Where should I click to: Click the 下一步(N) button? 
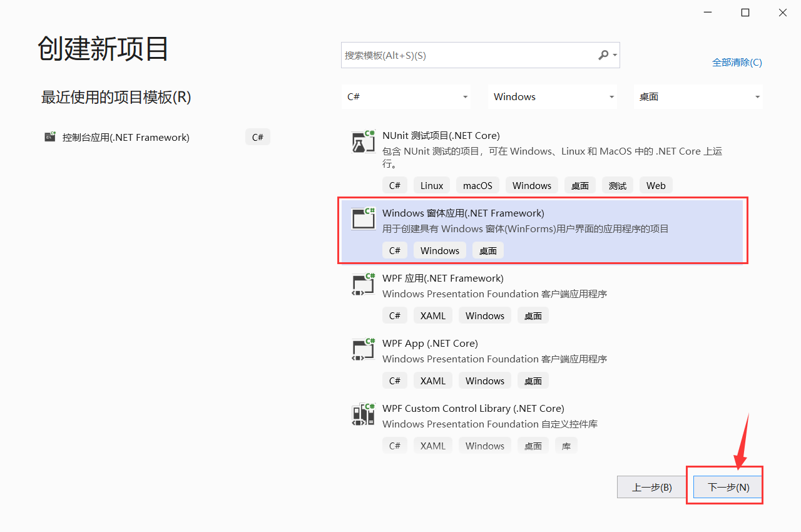pyautogui.click(x=728, y=487)
